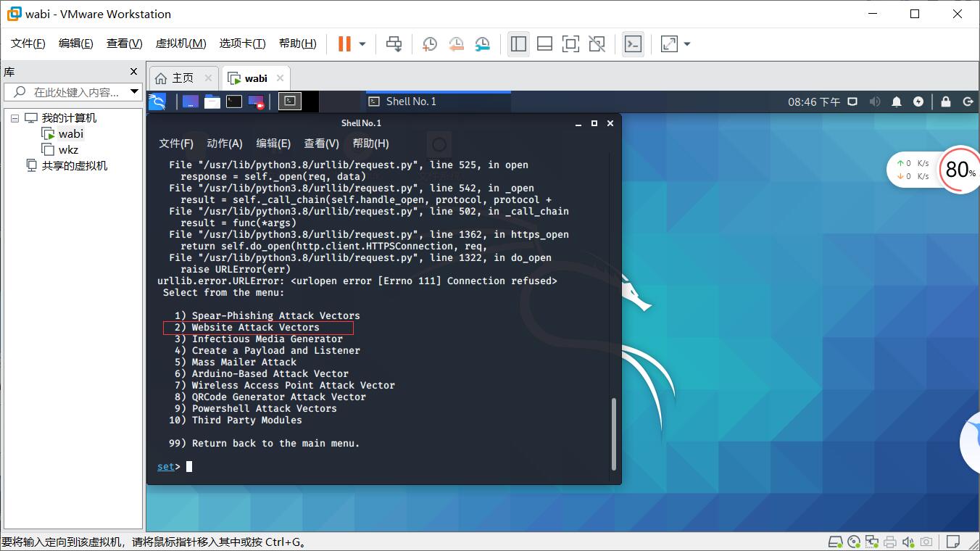
Task: Toggle the library sidebar view icon
Action: tap(518, 44)
